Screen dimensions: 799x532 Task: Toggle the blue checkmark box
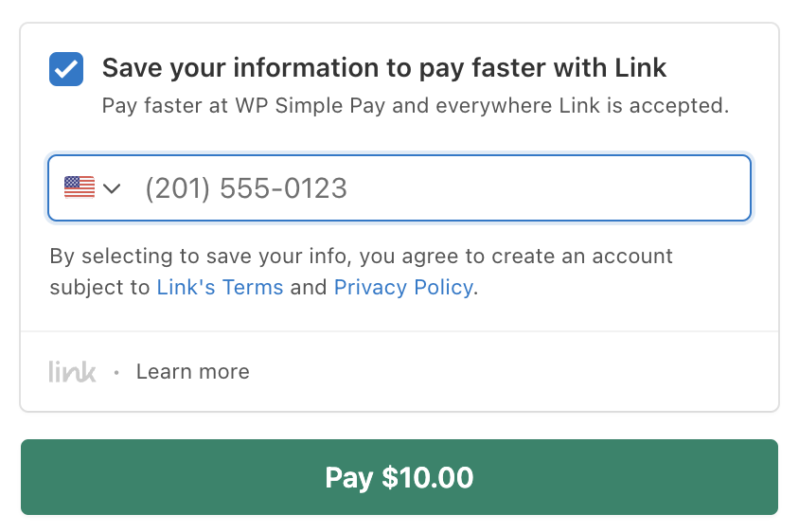point(66,69)
